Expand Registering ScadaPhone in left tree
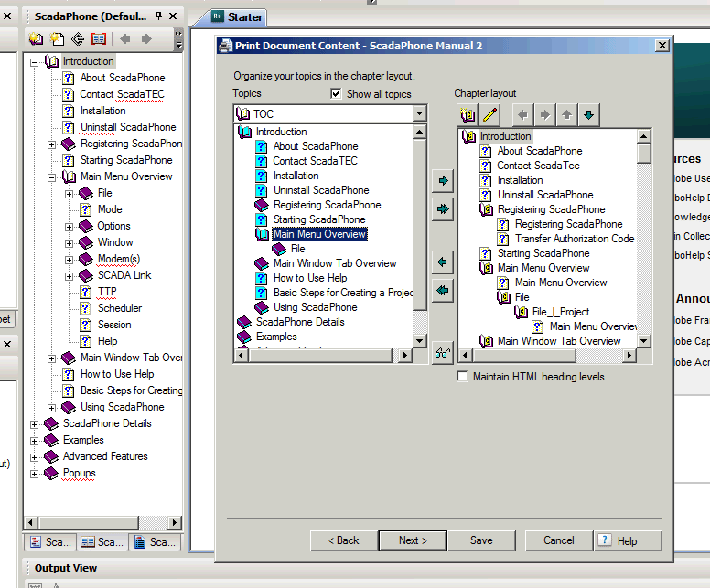Viewport: 710px width, 588px height. [51, 144]
